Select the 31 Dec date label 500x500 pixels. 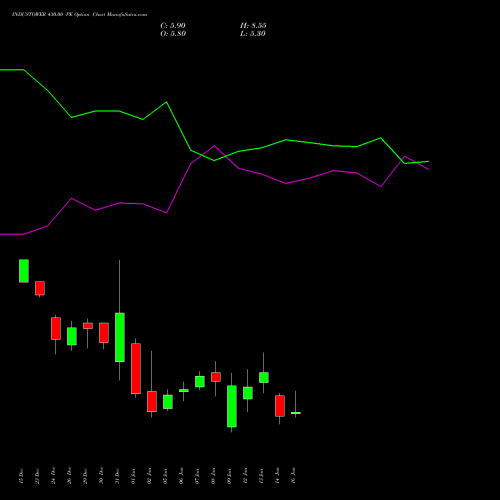click(117, 476)
